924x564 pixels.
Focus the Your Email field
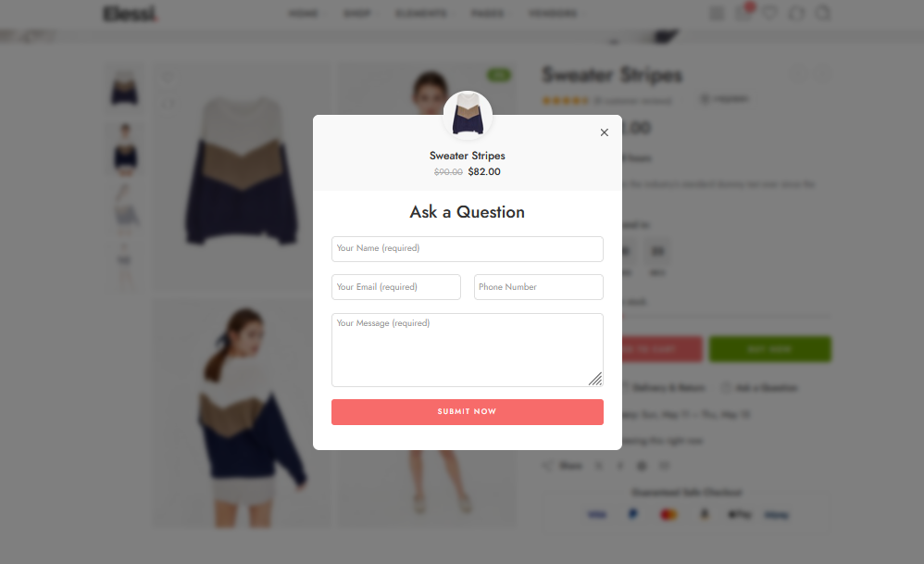point(396,287)
